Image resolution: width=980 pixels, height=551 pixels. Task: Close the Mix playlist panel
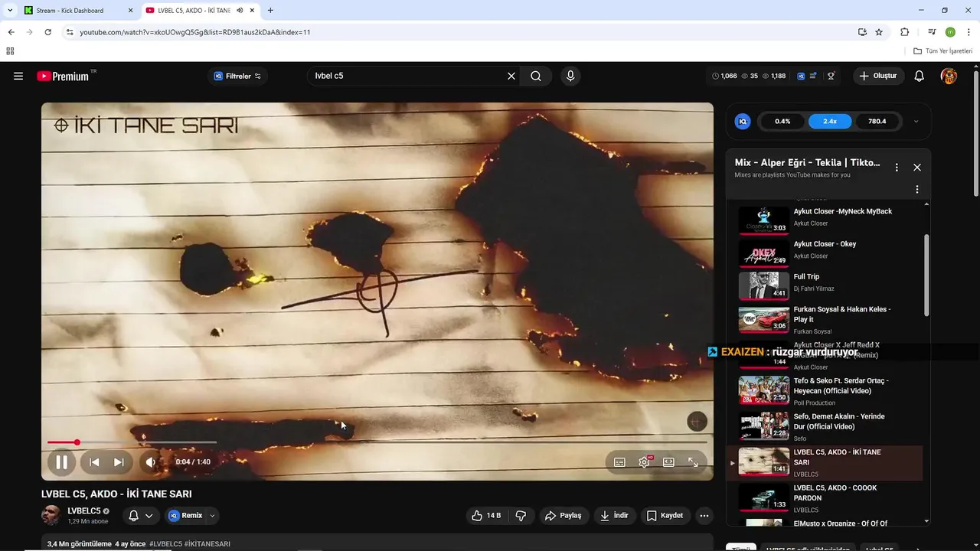(x=917, y=168)
